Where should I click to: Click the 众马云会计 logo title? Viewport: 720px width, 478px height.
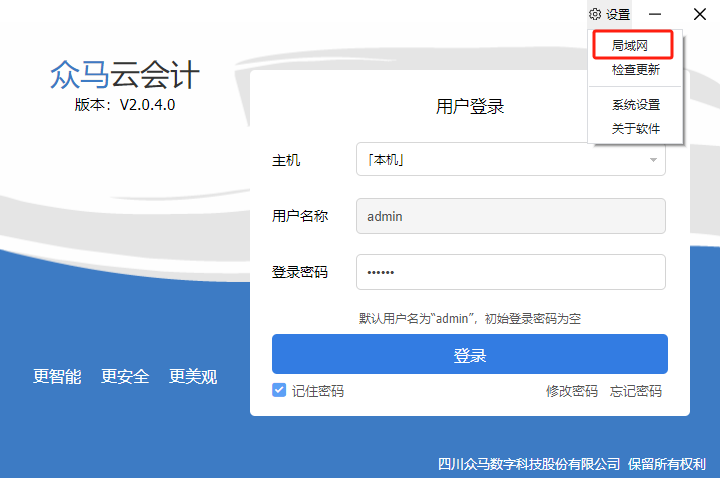tap(124, 75)
